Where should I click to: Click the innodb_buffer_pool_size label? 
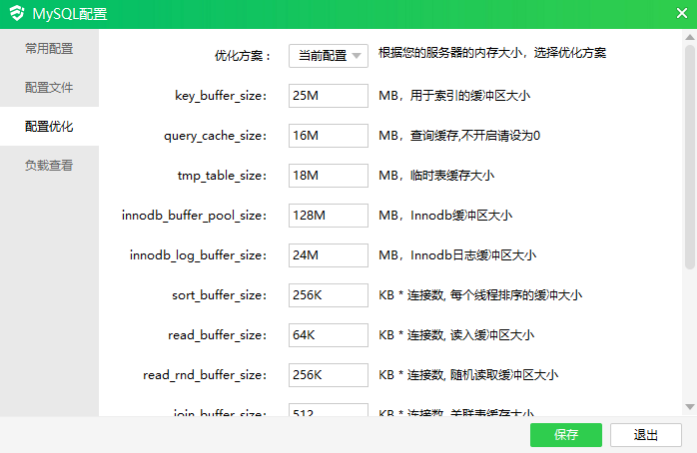pos(194,216)
